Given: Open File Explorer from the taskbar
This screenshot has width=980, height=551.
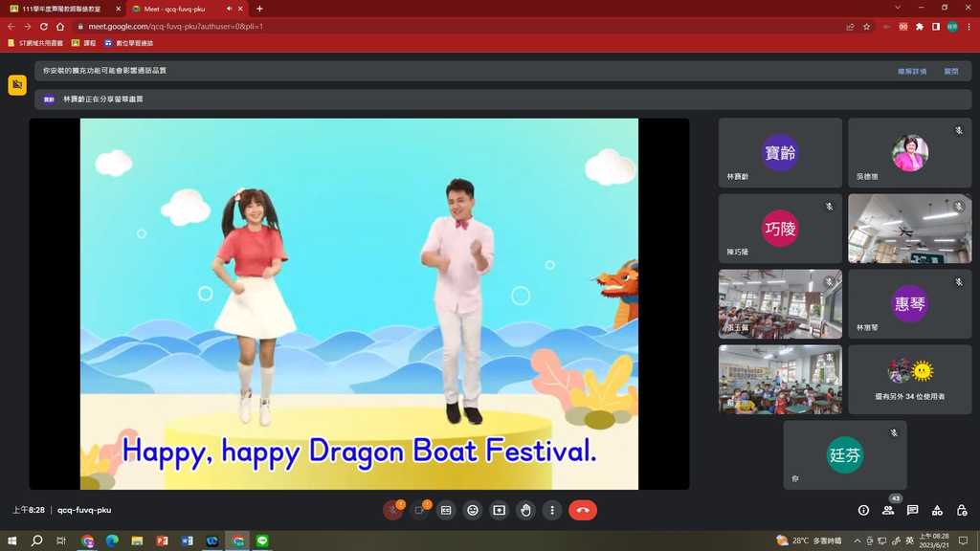Looking at the screenshot, I should pos(137,540).
